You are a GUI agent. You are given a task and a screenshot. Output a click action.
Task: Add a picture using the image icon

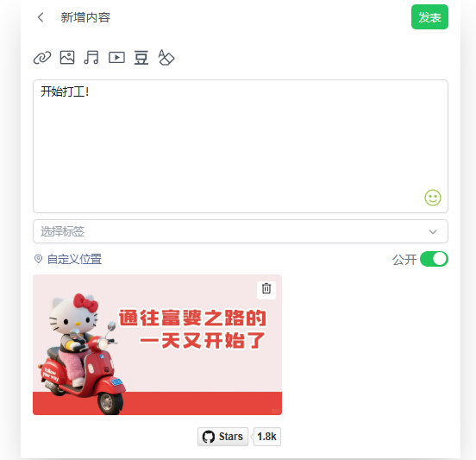pos(67,57)
